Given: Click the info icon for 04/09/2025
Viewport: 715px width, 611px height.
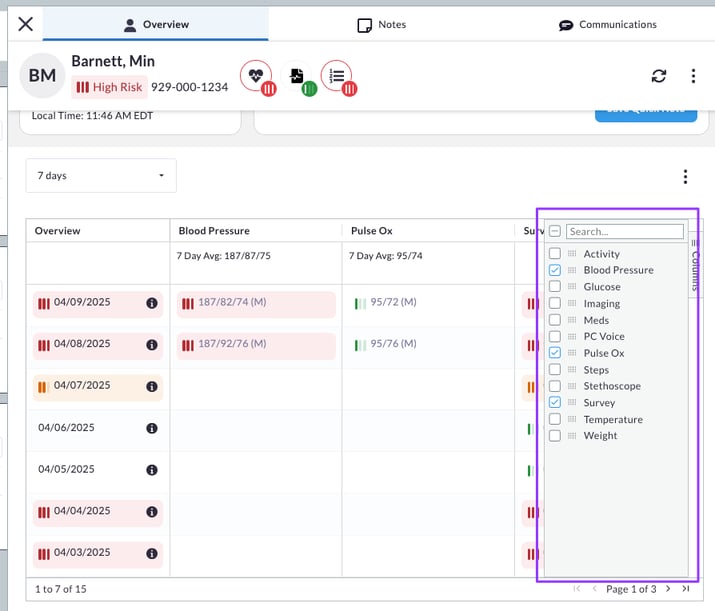Looking at the screenshot, I should (152, 303).
